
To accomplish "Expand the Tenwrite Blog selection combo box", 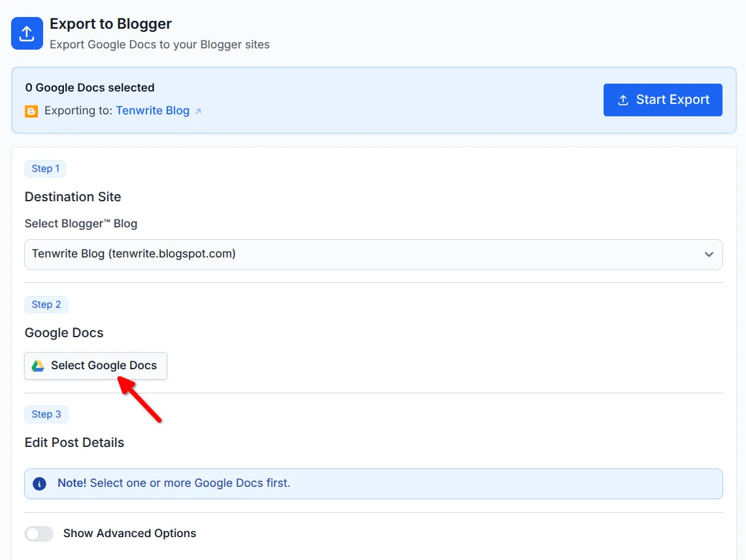I will [373, 254].
